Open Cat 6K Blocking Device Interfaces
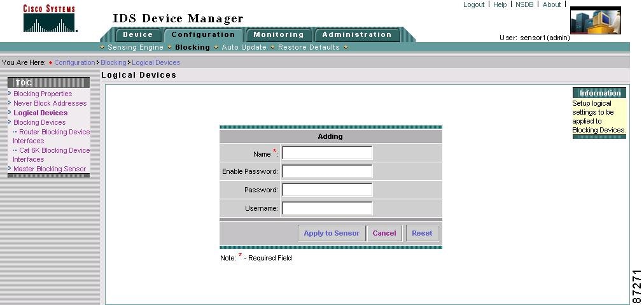 52,155
